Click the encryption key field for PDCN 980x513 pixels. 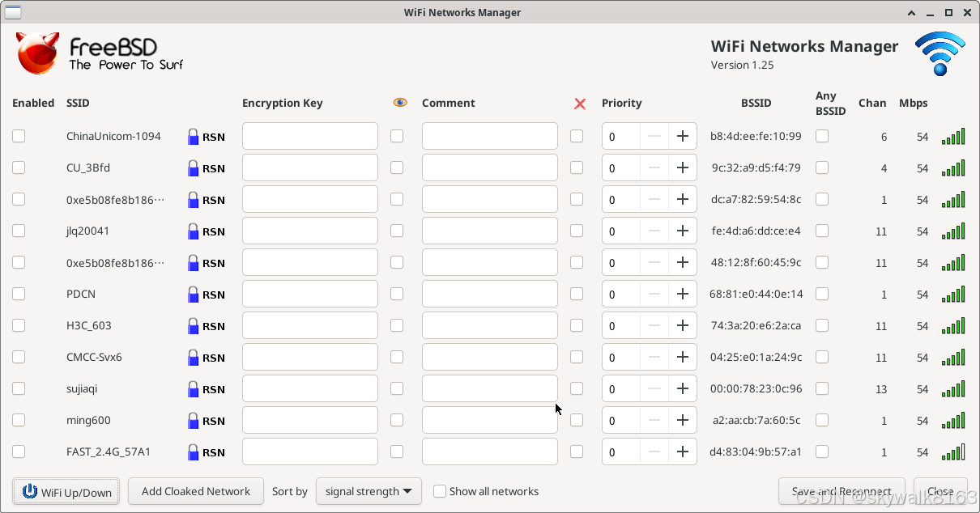tap(309, 294)
